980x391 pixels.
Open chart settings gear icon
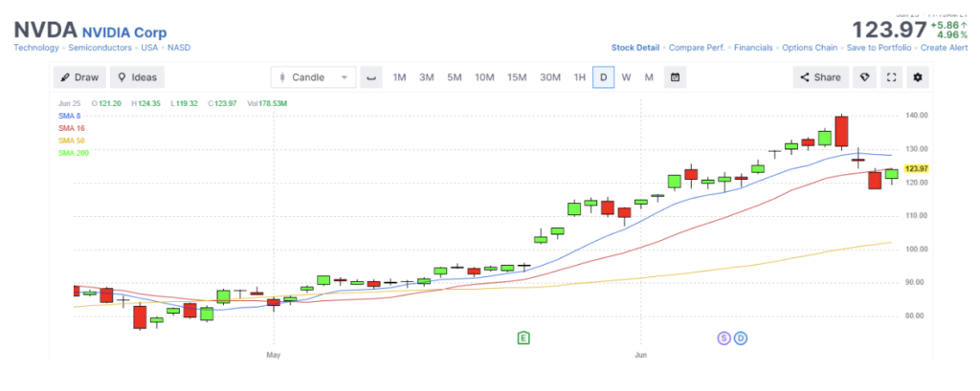(x=918, y=77)
